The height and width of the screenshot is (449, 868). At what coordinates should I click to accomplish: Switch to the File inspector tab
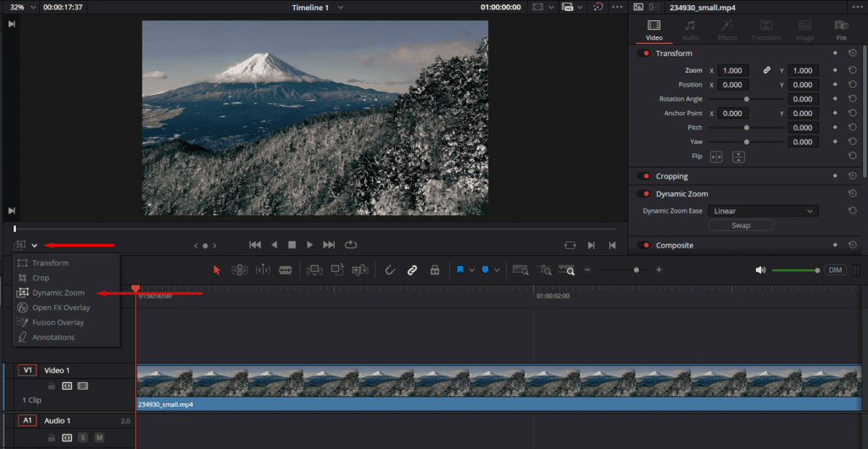[x=842, y=30]
